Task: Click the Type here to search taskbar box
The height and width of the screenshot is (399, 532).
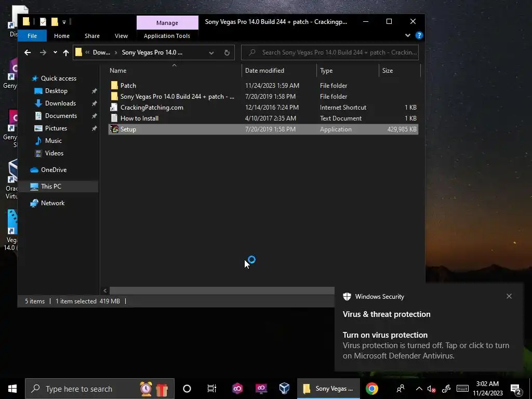Action: coord(100,389)
